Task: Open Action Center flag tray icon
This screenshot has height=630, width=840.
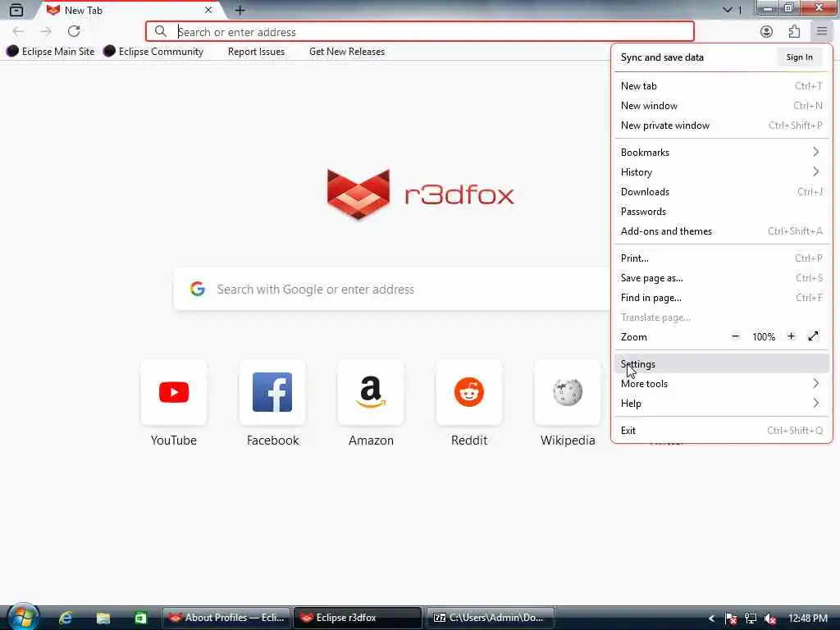Action: click(731, 619)
